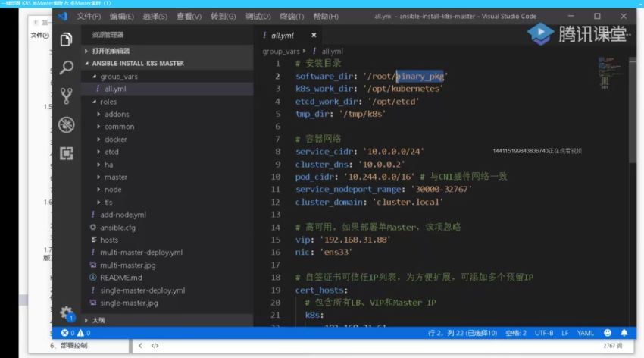This screenshot has width=644, height=358.
Task: Collapse the group_vars folder
Action: (167, 77)
